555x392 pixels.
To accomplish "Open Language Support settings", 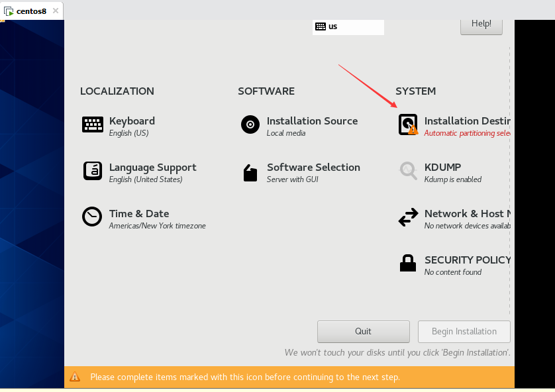I will [x=152, y=167].
